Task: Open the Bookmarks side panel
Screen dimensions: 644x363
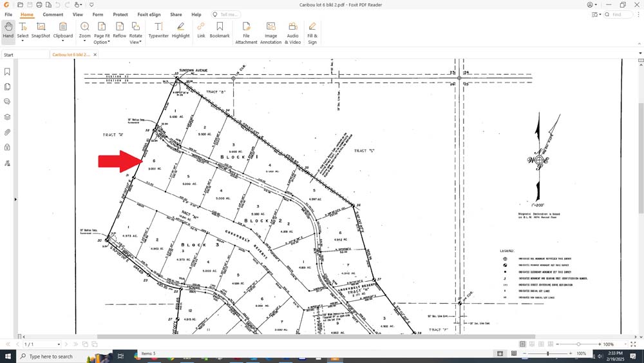Action: click(7, 72)
